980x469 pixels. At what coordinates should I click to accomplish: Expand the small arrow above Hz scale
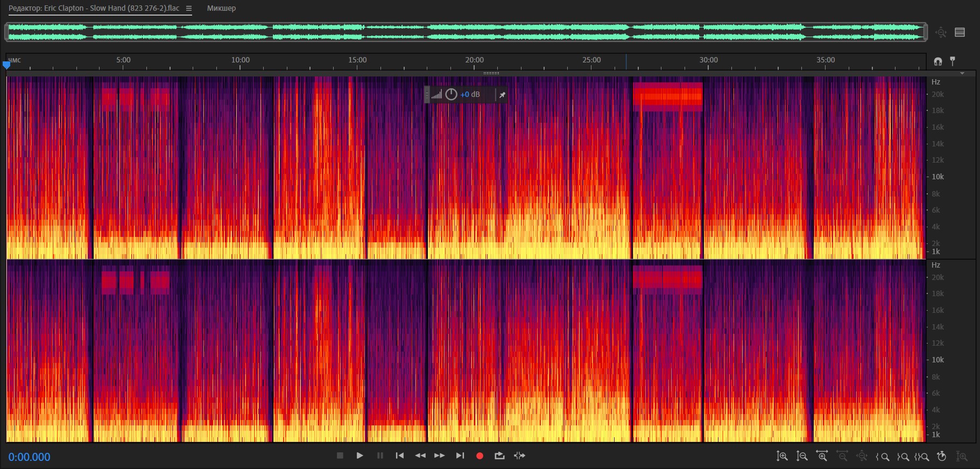click(962, 73)
